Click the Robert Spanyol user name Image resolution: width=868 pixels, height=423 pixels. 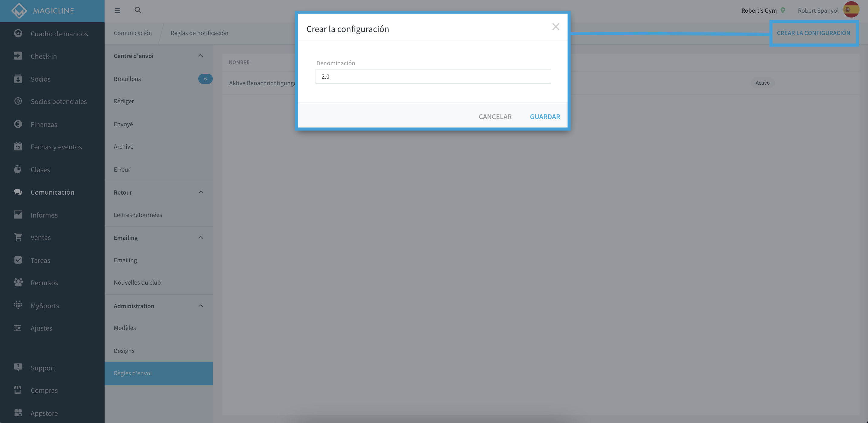(x=818, y=11)
